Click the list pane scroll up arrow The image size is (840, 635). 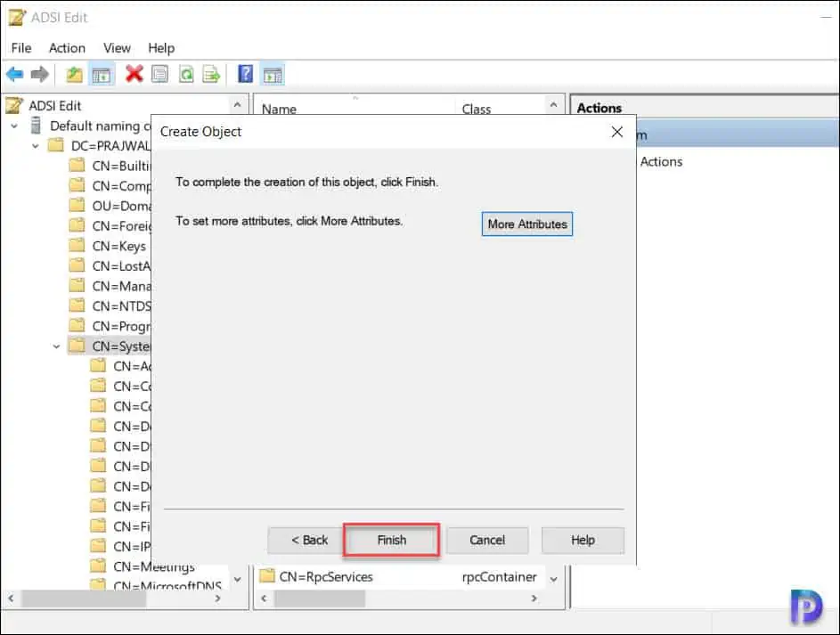pos(553,104)
